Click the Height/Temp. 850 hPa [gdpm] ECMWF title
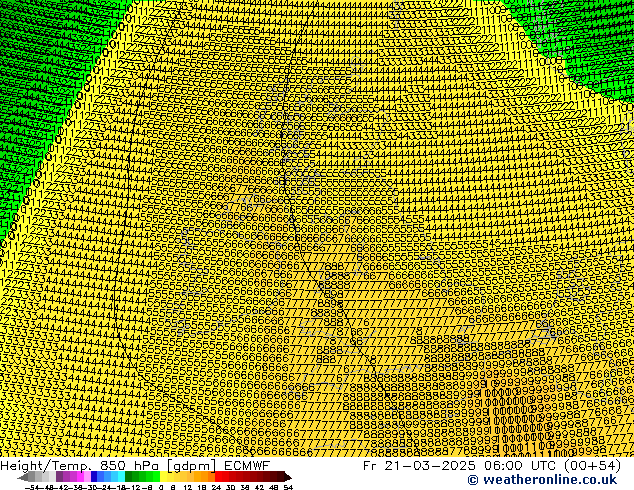This screenshot has height=490, width=634. click(135, 466)
